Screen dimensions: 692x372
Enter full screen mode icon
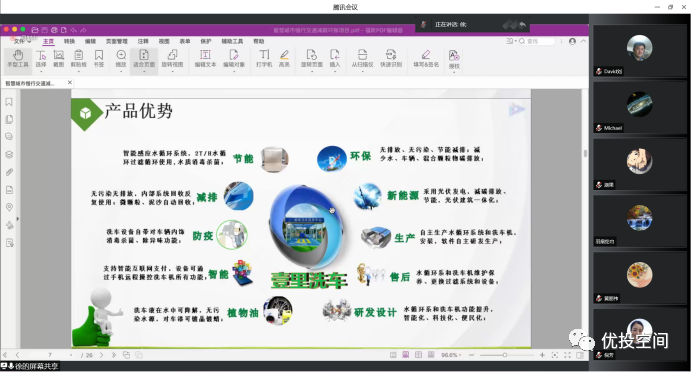pos(568,355)
